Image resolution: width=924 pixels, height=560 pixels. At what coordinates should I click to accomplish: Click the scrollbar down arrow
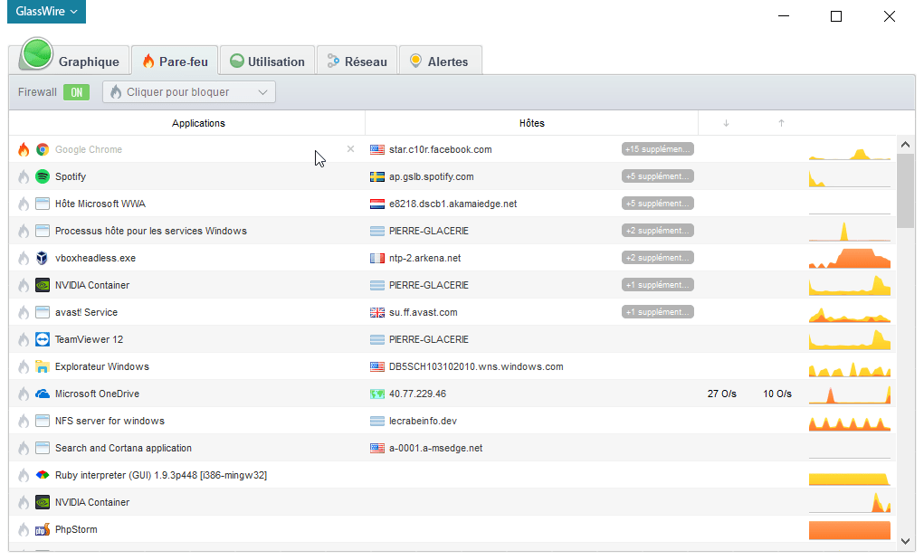click(906, 541)
